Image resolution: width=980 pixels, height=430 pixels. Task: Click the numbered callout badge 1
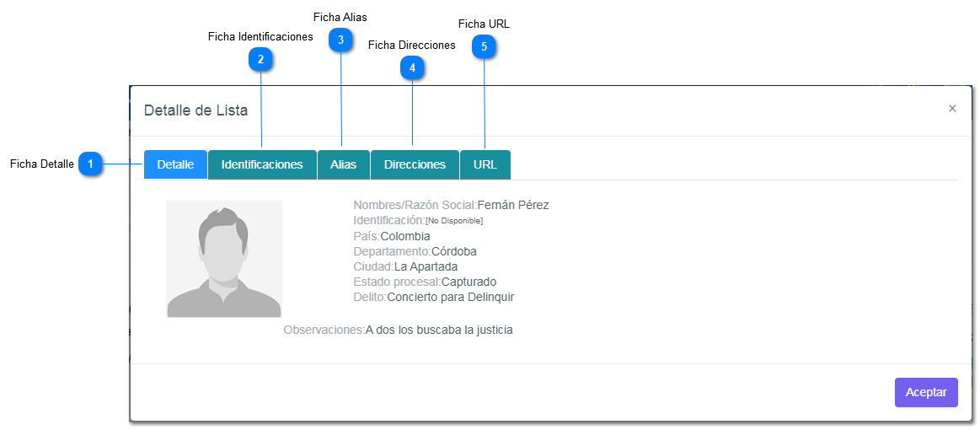pos(90,164)
